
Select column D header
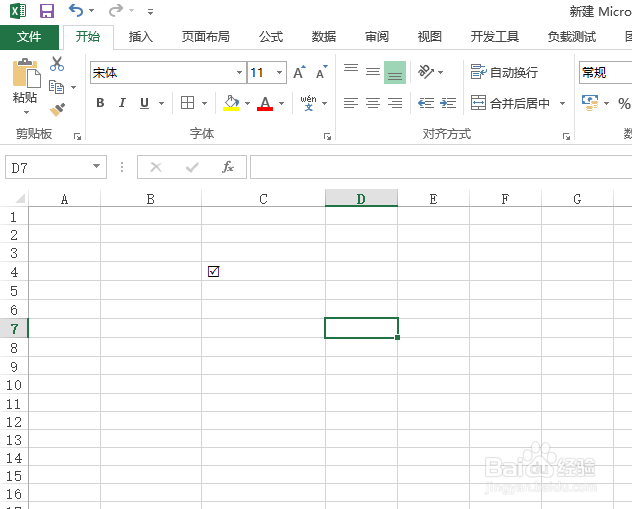coord(361,199)
